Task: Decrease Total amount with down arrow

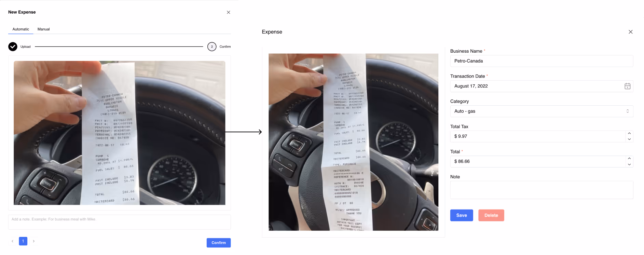Action: coord(629,164)
